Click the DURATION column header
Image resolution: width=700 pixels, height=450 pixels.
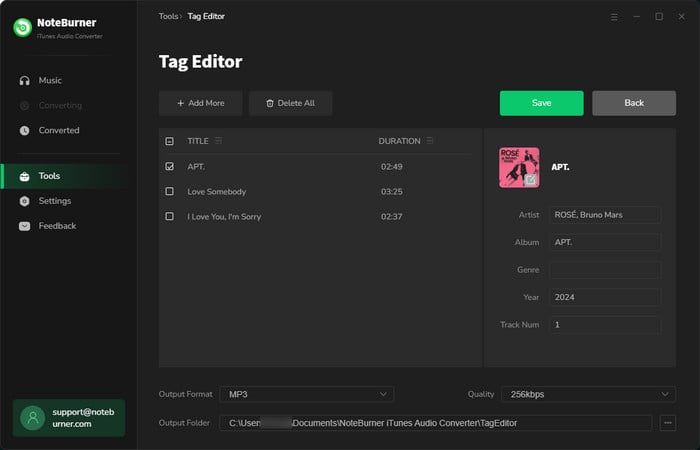click(400, 141)
